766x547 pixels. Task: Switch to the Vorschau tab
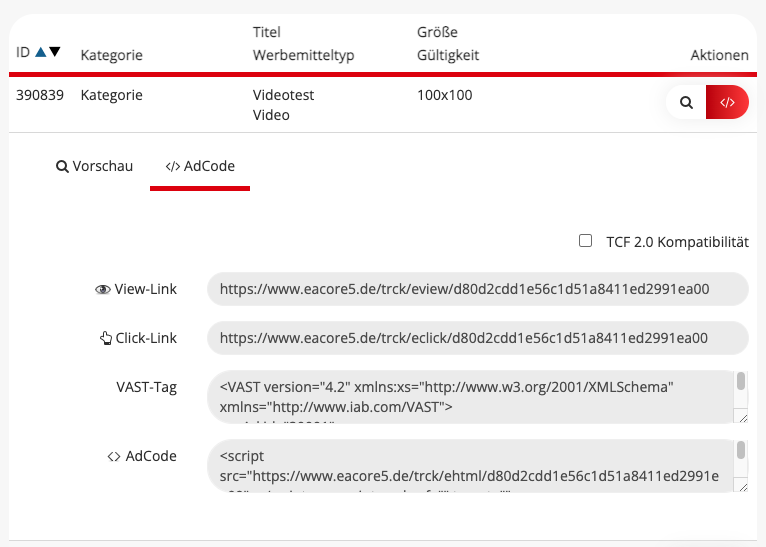94,166
